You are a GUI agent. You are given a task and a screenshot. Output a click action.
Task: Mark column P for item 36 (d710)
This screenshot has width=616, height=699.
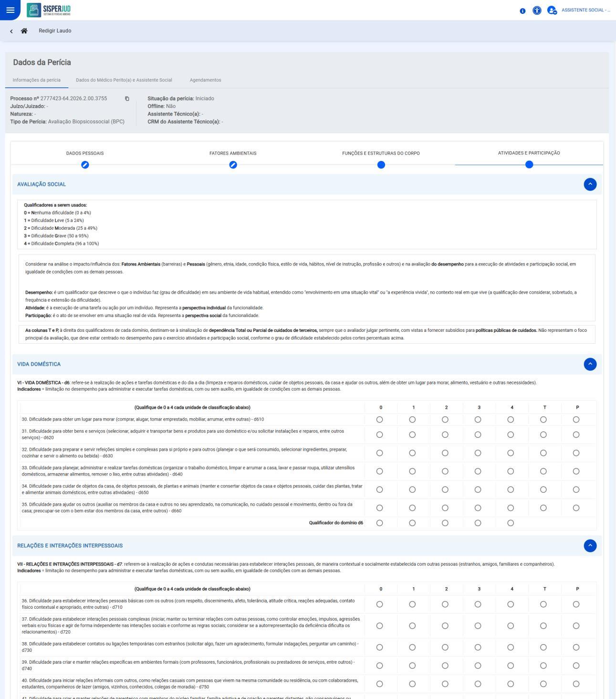[576, 604]
